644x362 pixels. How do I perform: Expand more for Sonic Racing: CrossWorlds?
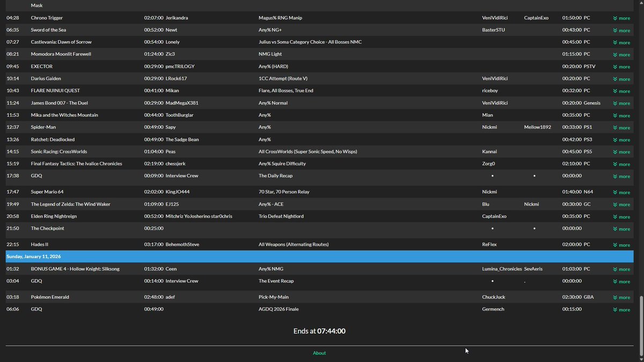tap(621, 152)
